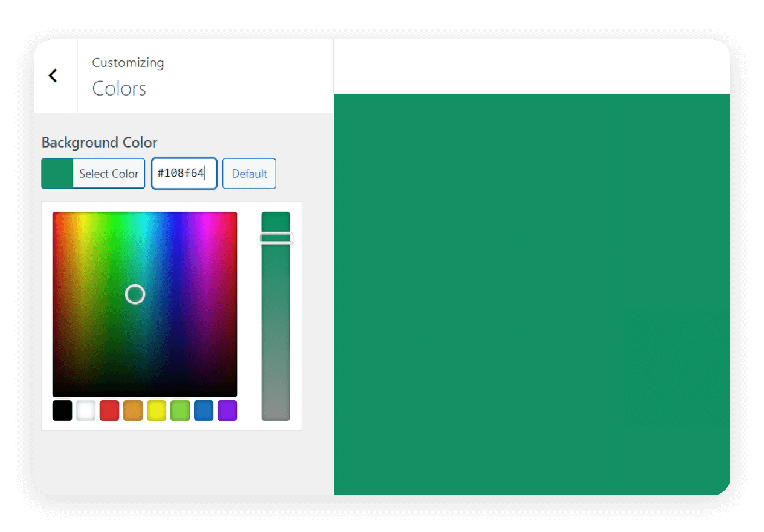Click the back chevron arrow

53,75
